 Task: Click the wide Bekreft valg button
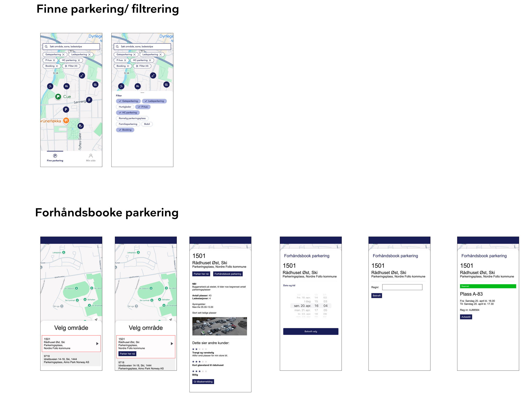coord(310,331)
